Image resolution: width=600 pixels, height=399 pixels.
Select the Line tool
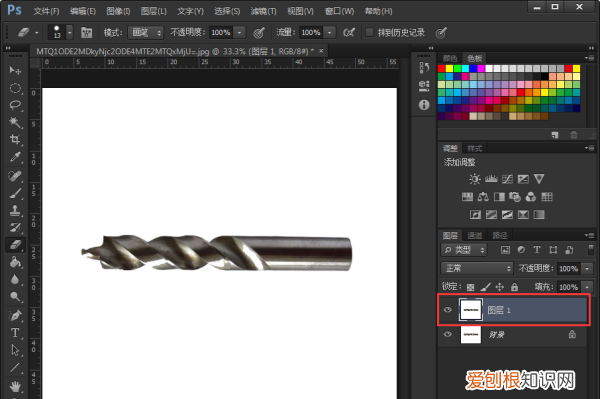(x=15, y=368)
